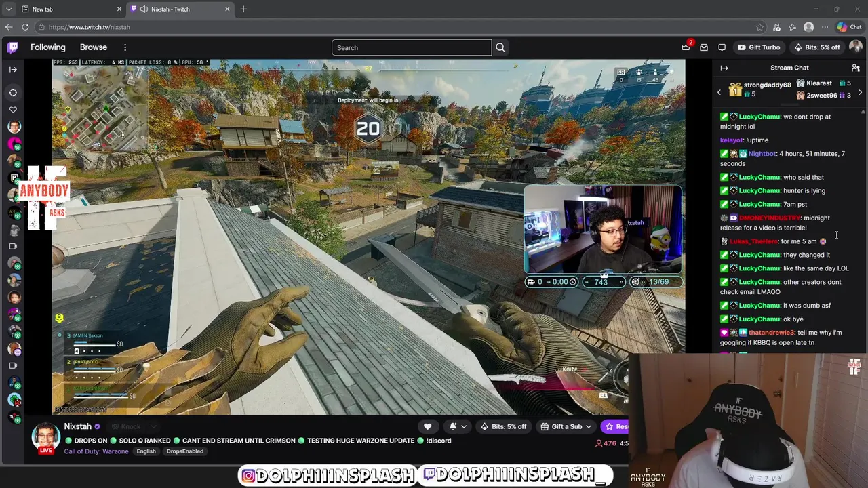Open gifter Klearest in leaderboard
This screenshot has width=868, height=488.
(823, 83)
